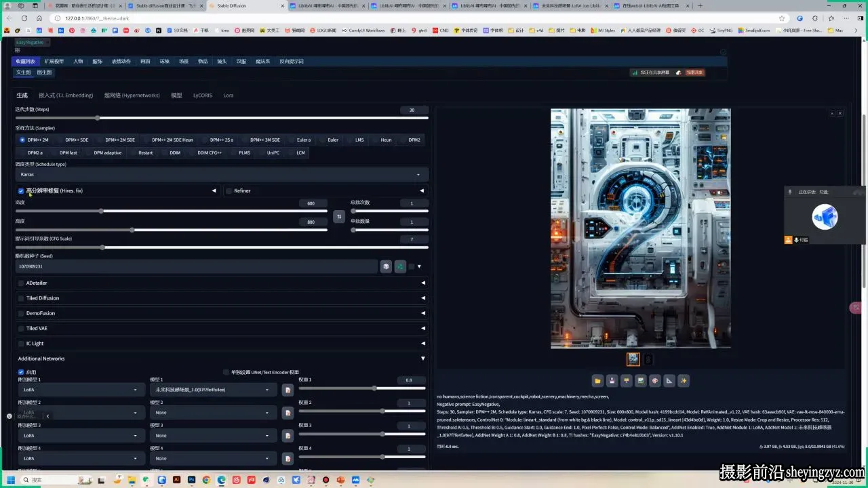Click the width-height swap arrows icon
The height and width of the screenshot is (488, 868).
(340, 217)
